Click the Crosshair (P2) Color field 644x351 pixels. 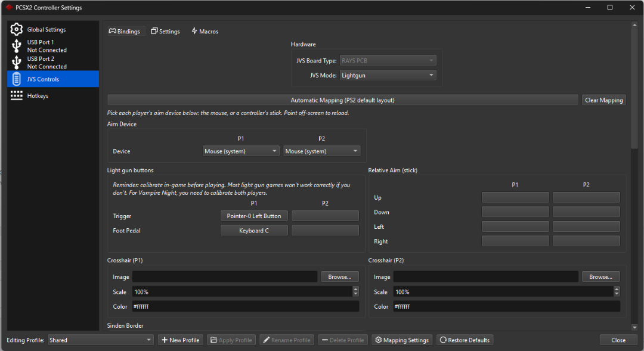506,306
